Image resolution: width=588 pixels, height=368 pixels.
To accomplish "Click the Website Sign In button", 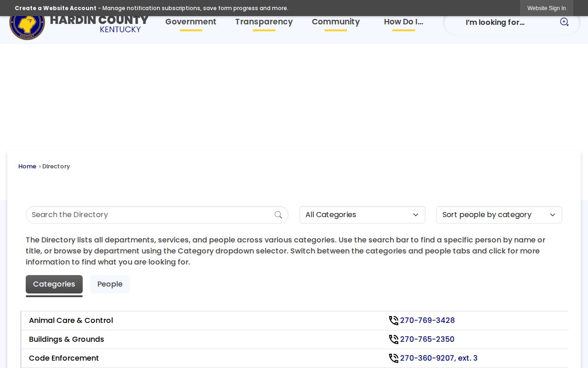I will pyautogui.click(x=547, y=8).
